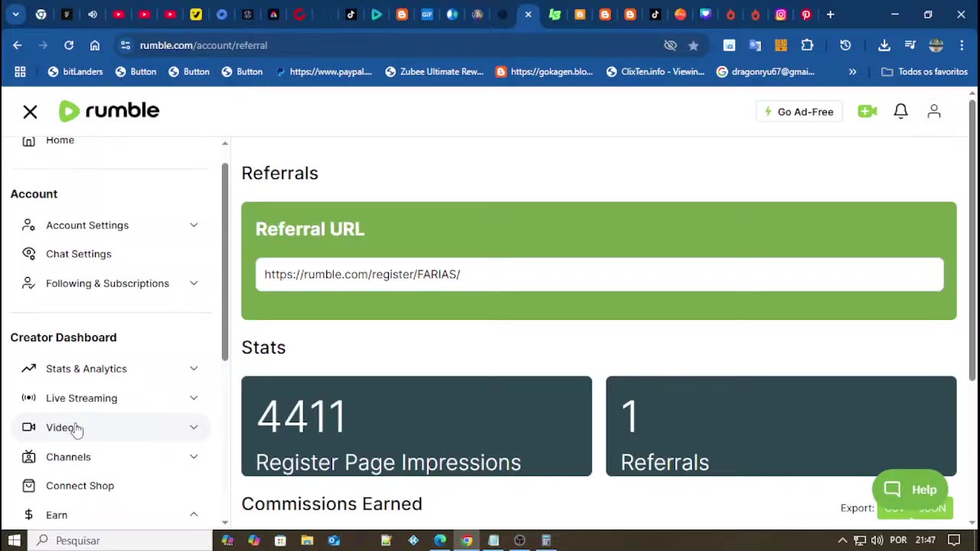Image resolution: width=980 pixels, height=551 pixels.
Task: Open Connect Shop menu item
Action: click(x=110, y=486)
